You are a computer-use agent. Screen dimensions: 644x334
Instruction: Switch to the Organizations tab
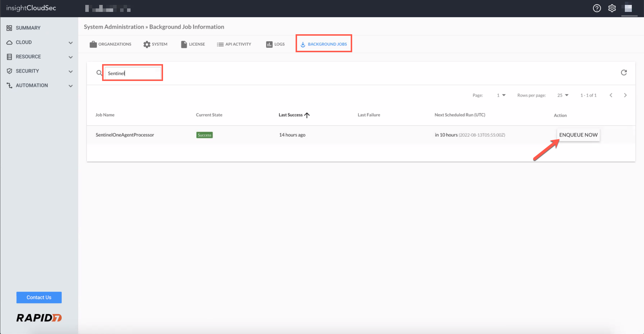[111, 44]
